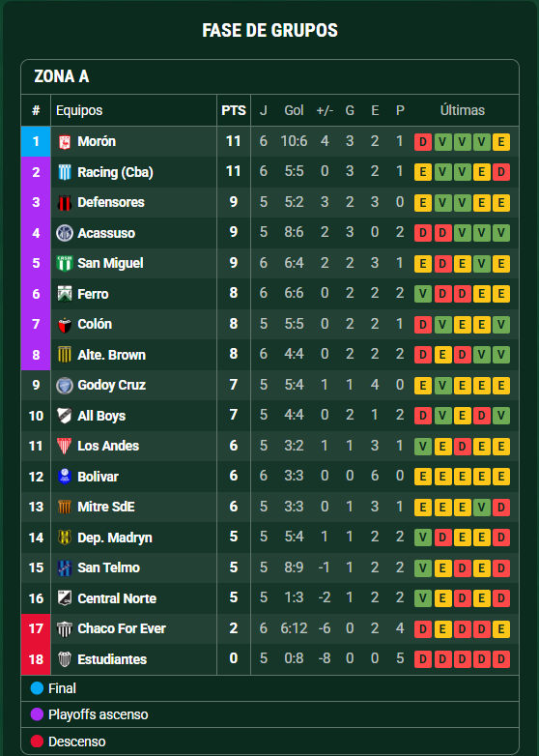Viewport: 539px width, 756px height.
Task: Click the Colón shield icon
Action: coord(65,325)
